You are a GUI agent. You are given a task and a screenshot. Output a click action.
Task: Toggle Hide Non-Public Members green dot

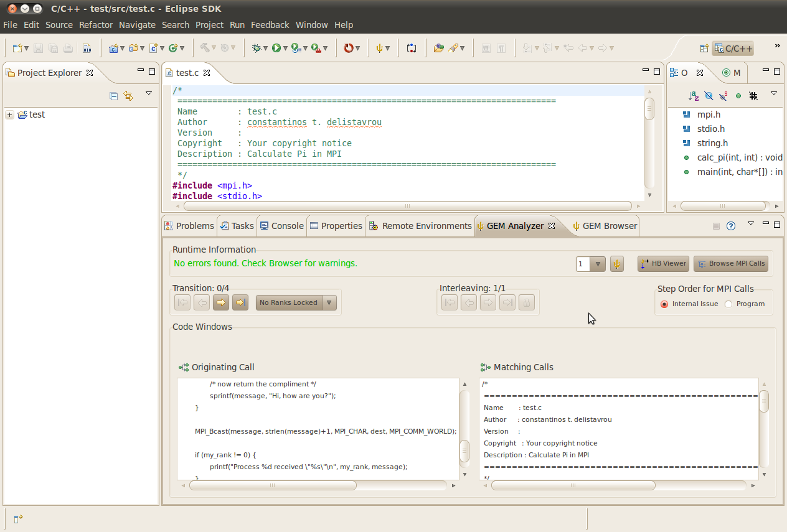[x=738, y=96]
